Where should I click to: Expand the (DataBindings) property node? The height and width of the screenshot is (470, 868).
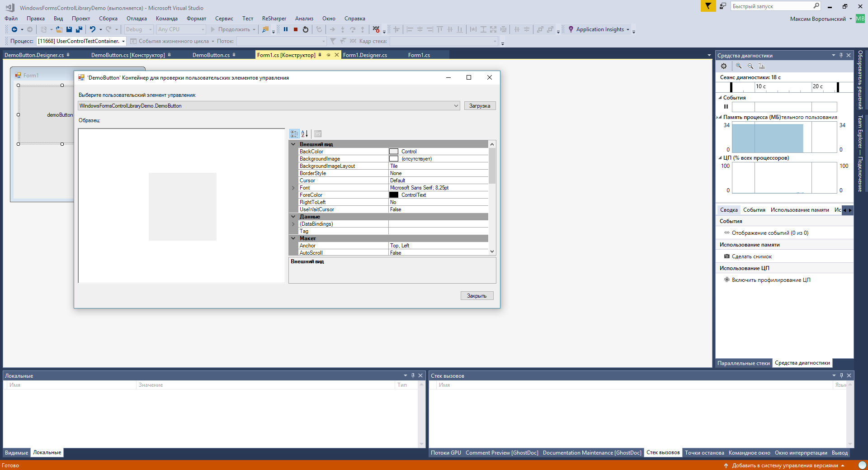pos(293,224)
